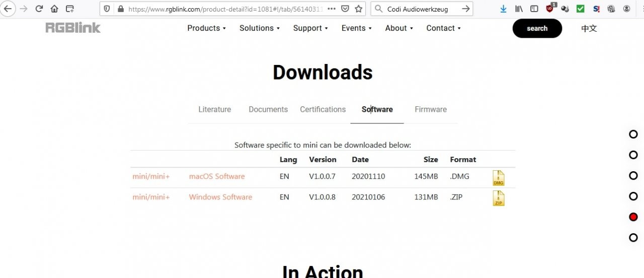Save page to Pocket
Viewport: 644px width, 278px height.
[345, 9]
